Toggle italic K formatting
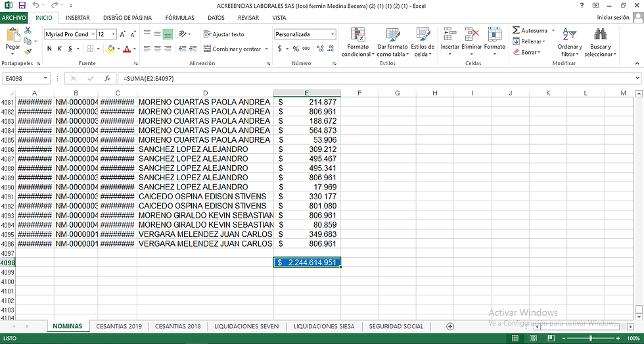 tap(60, 49)
